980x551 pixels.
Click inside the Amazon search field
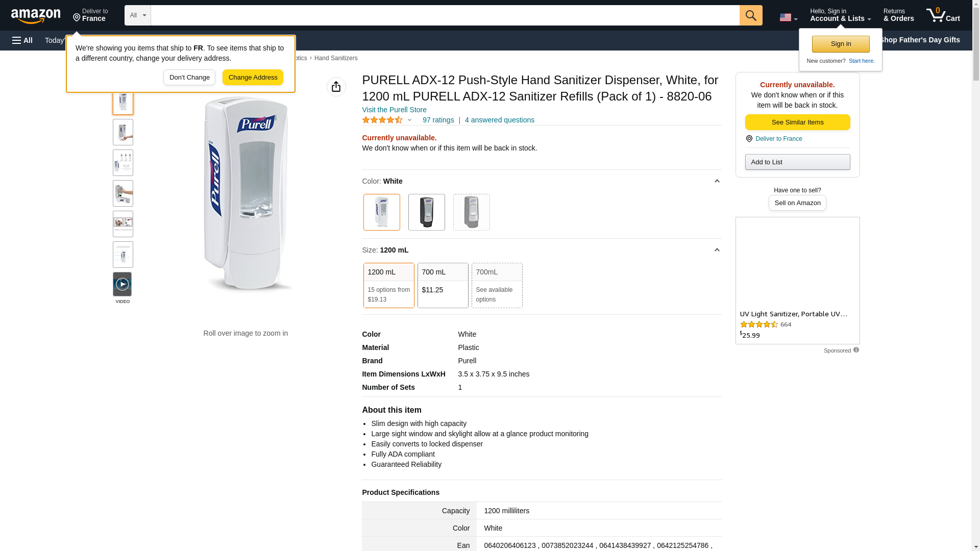point(445,15)
